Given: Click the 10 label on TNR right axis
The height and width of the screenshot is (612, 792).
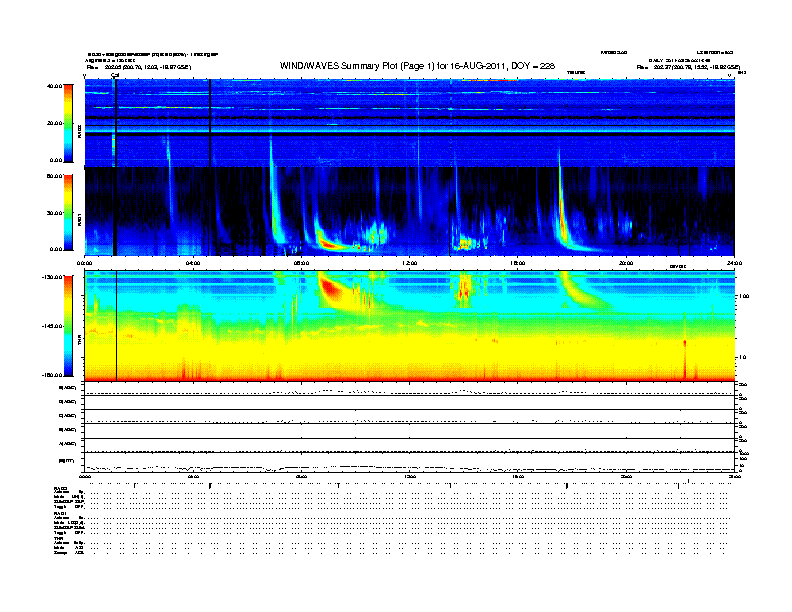Looking at the screenshot, I should 742,357.
